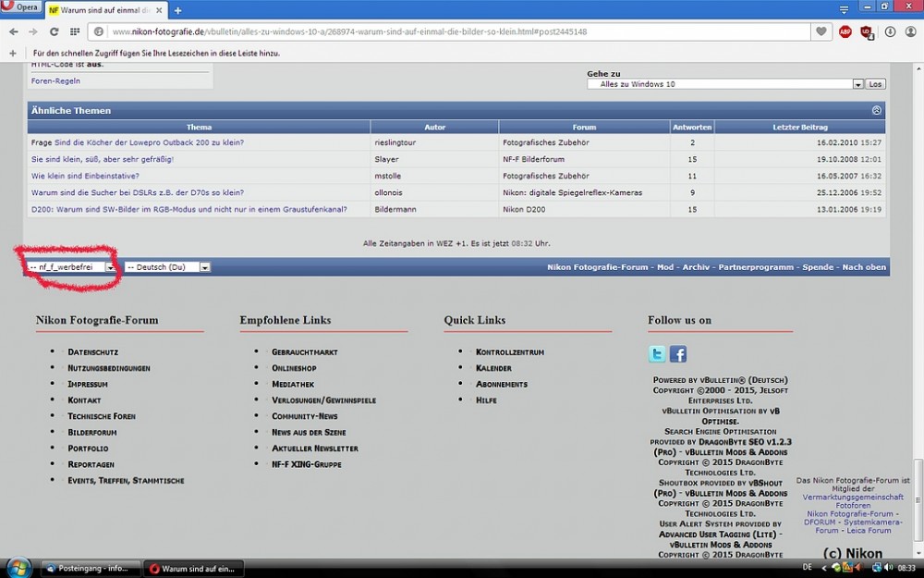This screenshot has width=924, height=578.
Task: Open a new tab with plus
Action: [177, 10]
